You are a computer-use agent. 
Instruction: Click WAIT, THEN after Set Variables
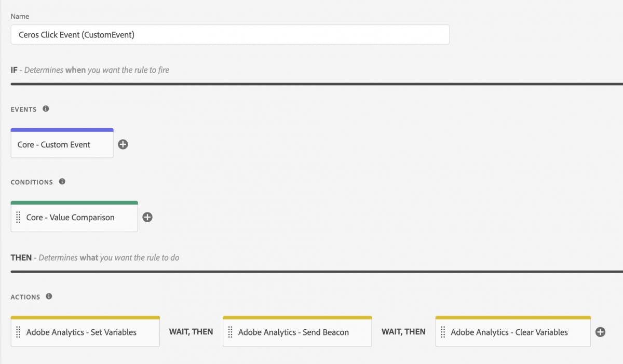click(x=191, y=332)
